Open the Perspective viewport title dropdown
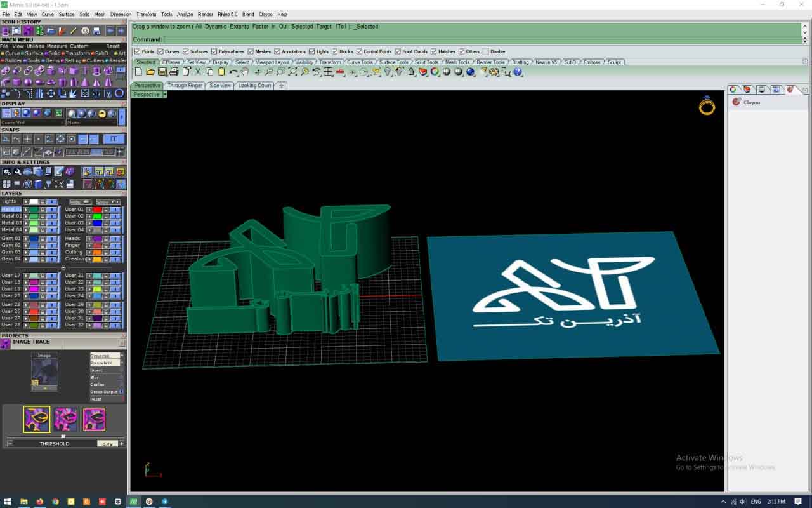 point(165,95)
